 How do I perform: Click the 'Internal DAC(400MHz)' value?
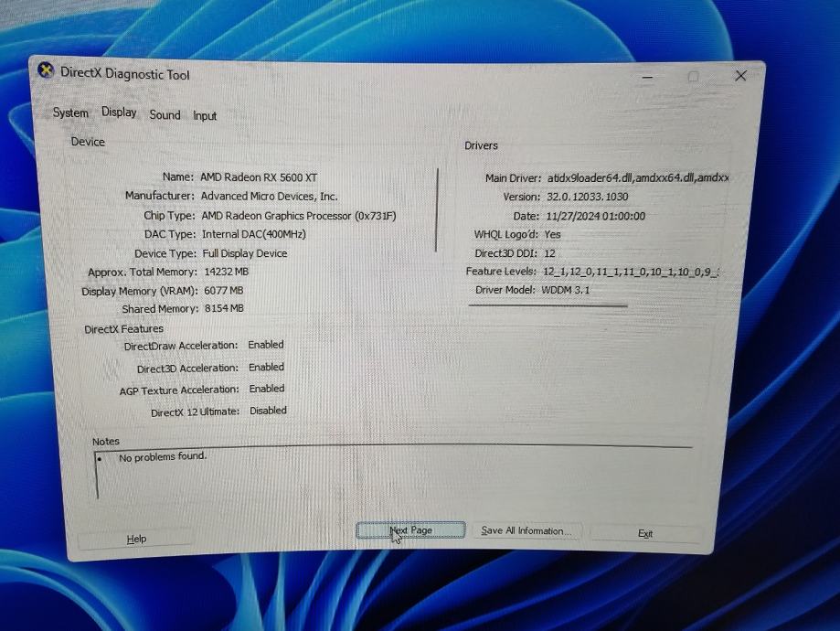pyautogui.click(x=254, y=234)
